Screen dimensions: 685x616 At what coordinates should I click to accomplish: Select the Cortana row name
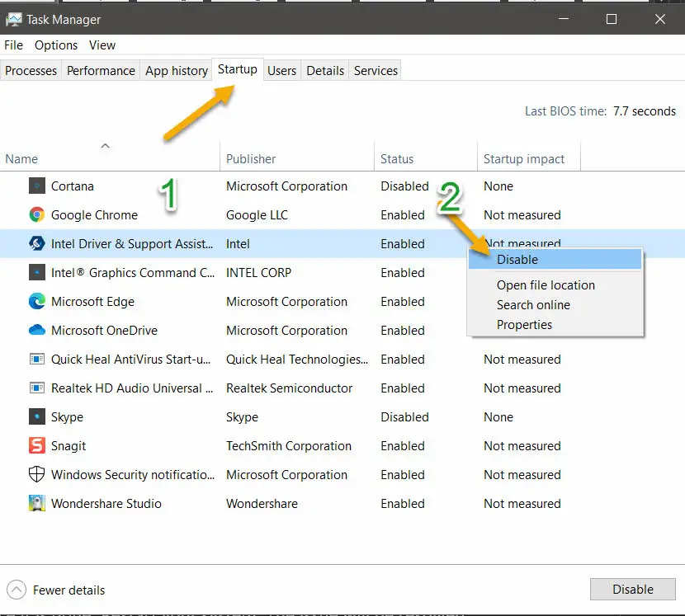coord(73,186)
